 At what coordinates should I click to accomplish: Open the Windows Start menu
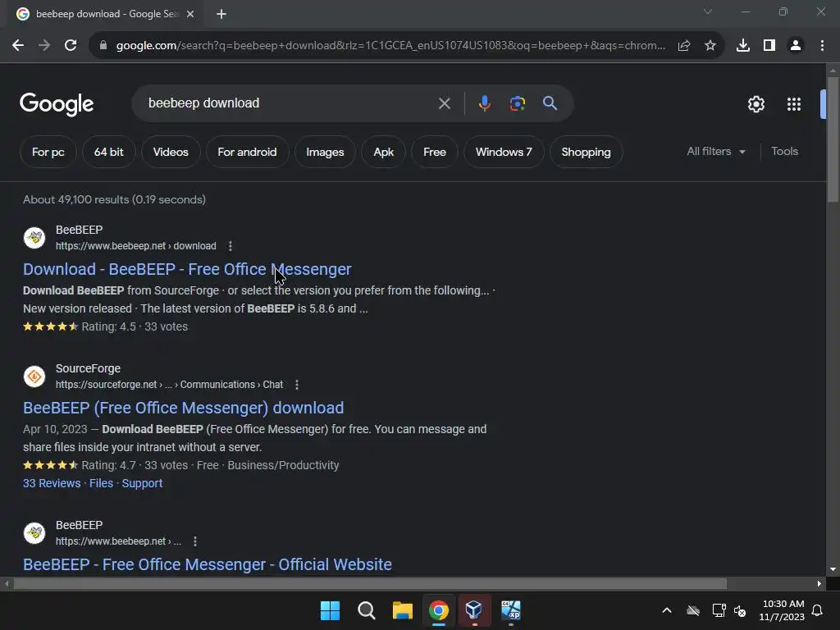tap(330, 610)
